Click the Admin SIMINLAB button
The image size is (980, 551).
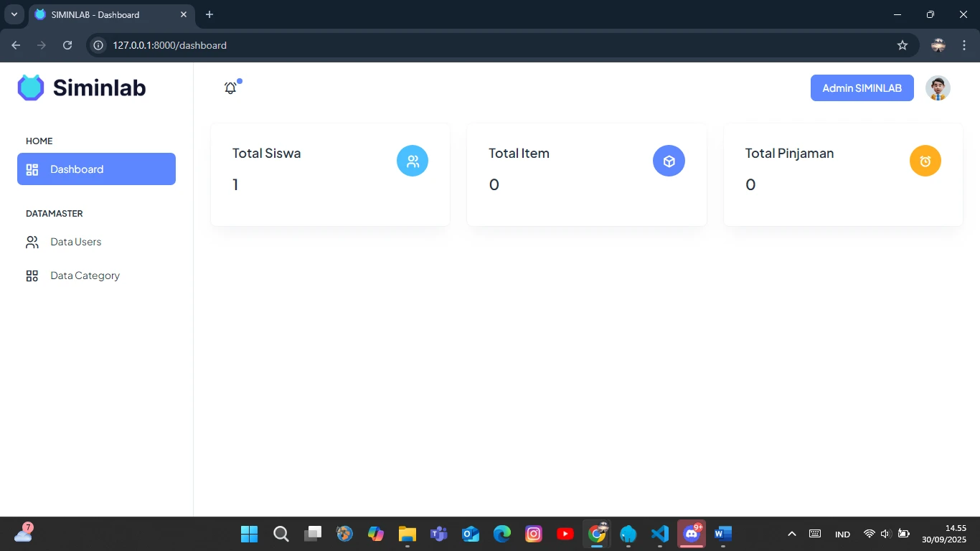(862, 88)
